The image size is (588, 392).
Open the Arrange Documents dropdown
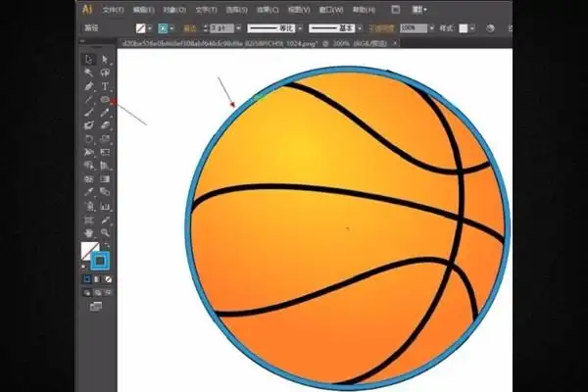[419, 10]
